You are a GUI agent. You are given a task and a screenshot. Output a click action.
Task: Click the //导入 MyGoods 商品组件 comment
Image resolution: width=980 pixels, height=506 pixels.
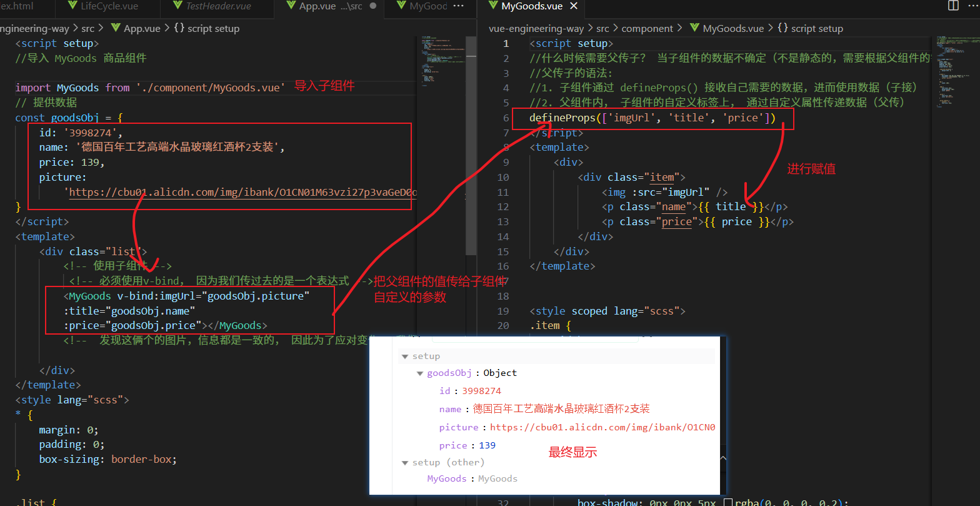(x=81, y=58)
